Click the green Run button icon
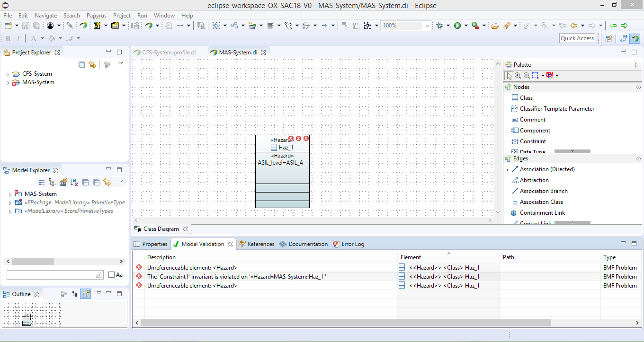 pos(457,26)
